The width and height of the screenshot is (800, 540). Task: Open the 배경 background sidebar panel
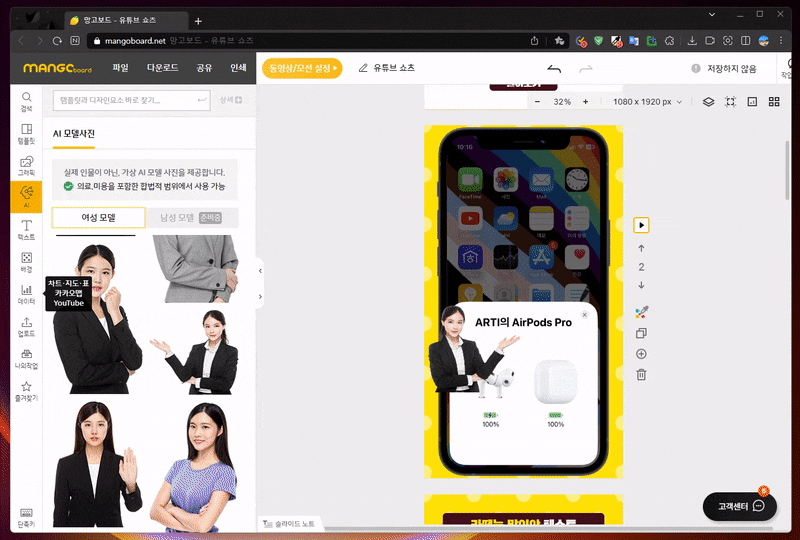click(x=26, y=262)
